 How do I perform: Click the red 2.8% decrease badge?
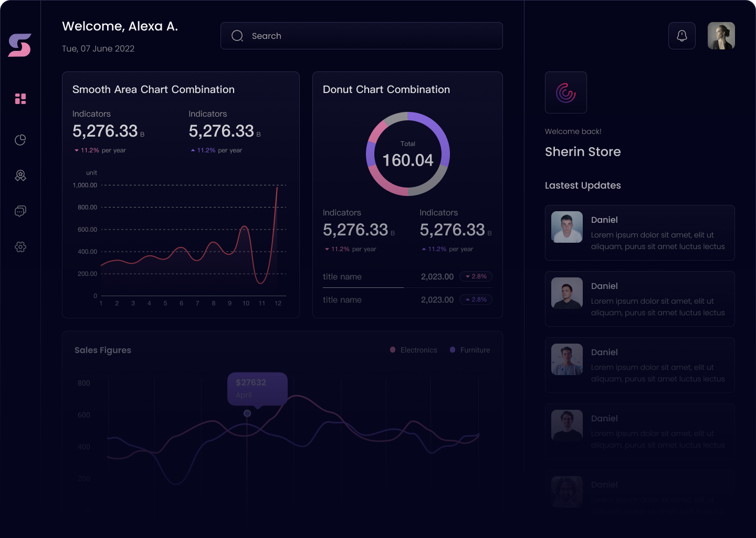(x=476, y=276)
